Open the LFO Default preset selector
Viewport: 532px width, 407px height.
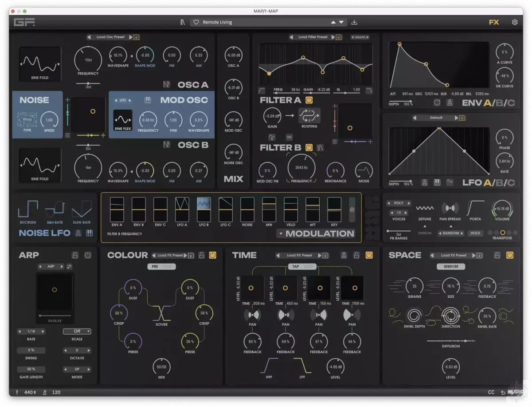pos(436,118)
